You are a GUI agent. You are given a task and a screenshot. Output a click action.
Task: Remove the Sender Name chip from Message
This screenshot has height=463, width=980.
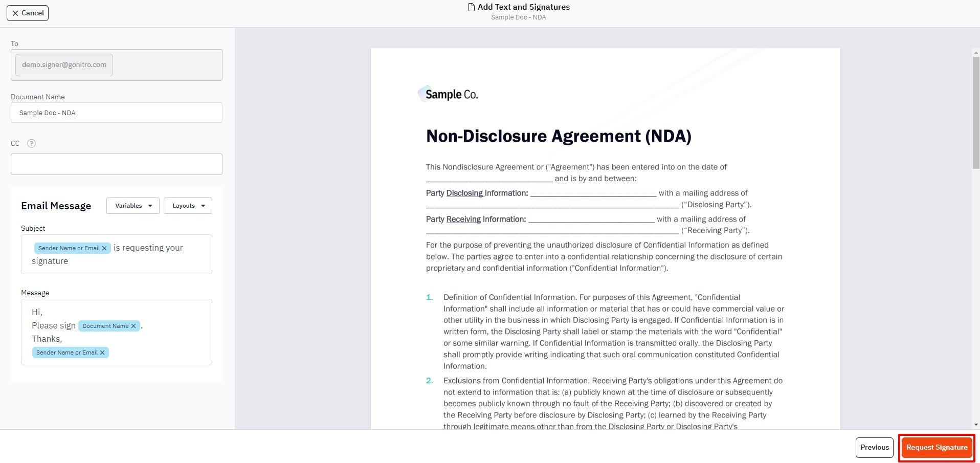(x=102, y=352)
